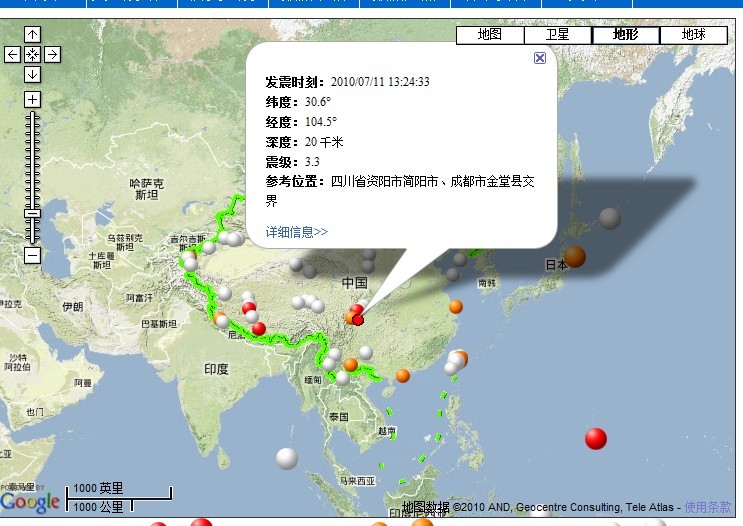This screenshot has height=526, width=743.
Task: Select white marker east of Yunnan orange marker
Action: tap(366, 352)
